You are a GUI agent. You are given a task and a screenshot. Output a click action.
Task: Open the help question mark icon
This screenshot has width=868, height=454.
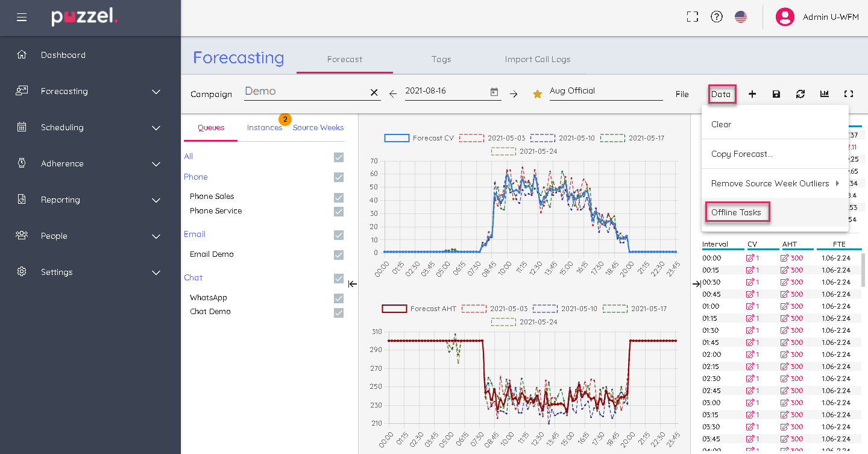pyautogui.click(x=717, y=17)
